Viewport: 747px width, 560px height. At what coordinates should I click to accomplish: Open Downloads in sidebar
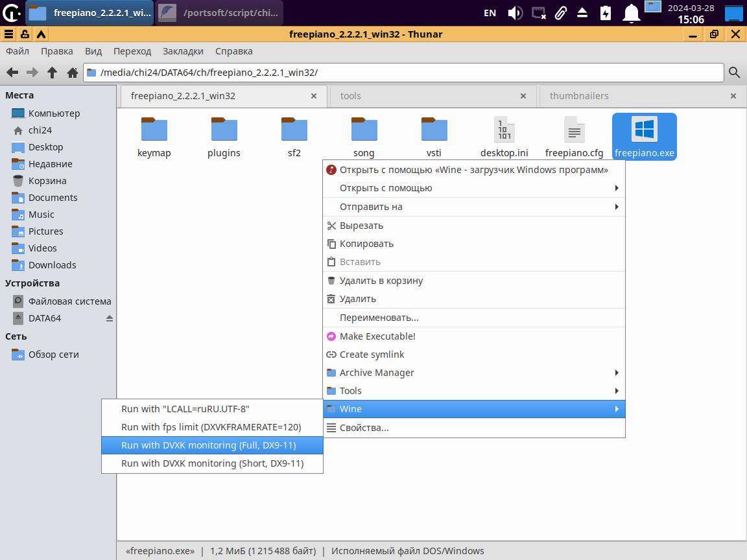point(58,264)
